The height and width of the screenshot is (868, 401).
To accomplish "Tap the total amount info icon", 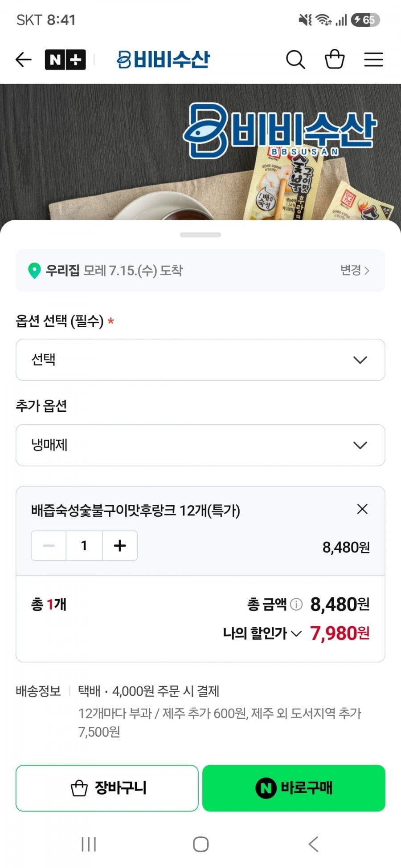I will coord(296,604).
